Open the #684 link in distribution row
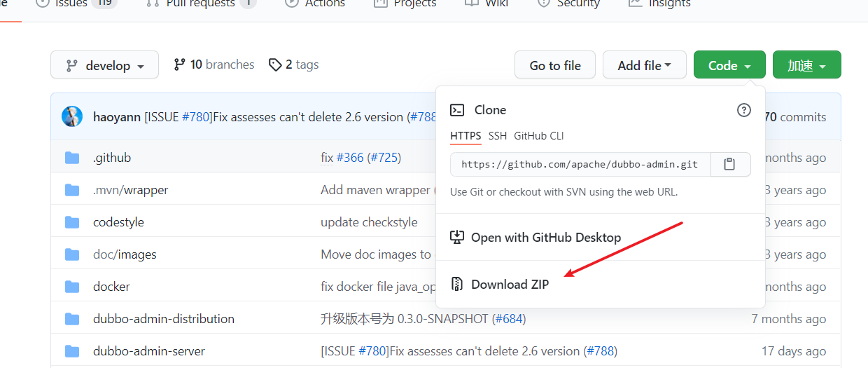 pyautogui.click(x=509, y=319)
